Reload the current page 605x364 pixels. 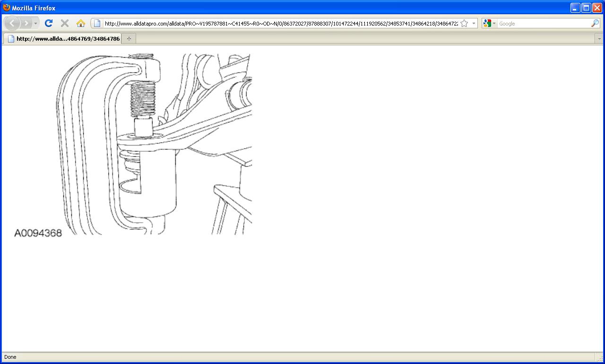[x=48, y=23]
